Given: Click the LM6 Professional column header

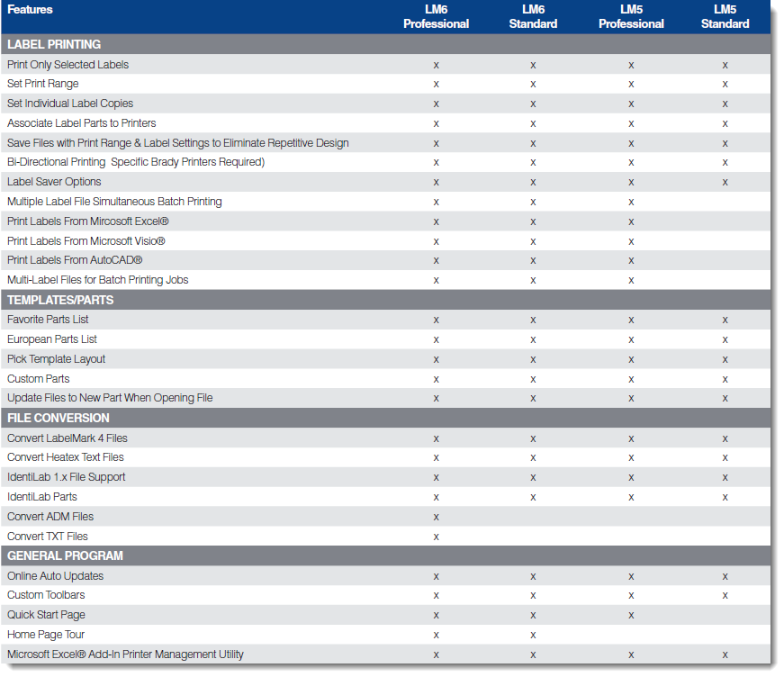Looking at the screenshot, I should [436, 17].
